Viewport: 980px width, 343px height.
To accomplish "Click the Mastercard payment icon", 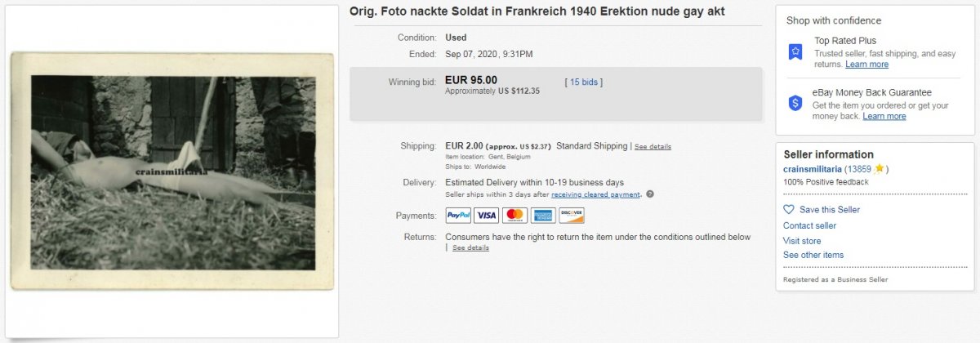I will pyautogui.click(x=514, y=216).
